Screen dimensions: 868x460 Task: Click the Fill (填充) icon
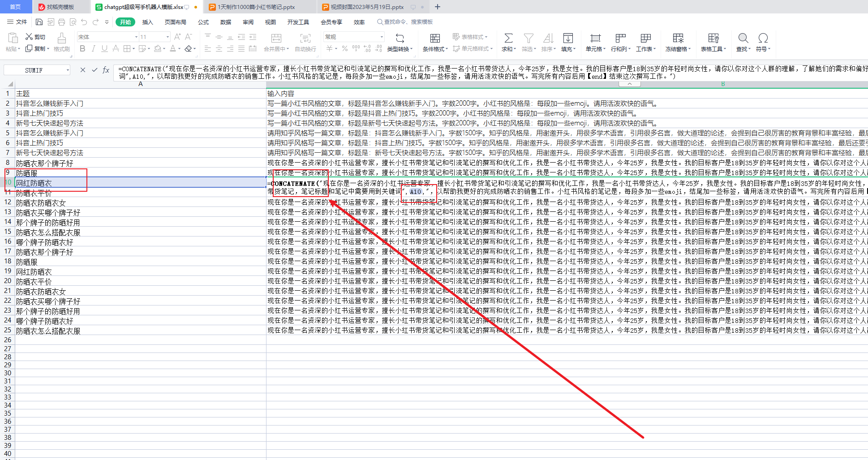click(x=568, y=39)
